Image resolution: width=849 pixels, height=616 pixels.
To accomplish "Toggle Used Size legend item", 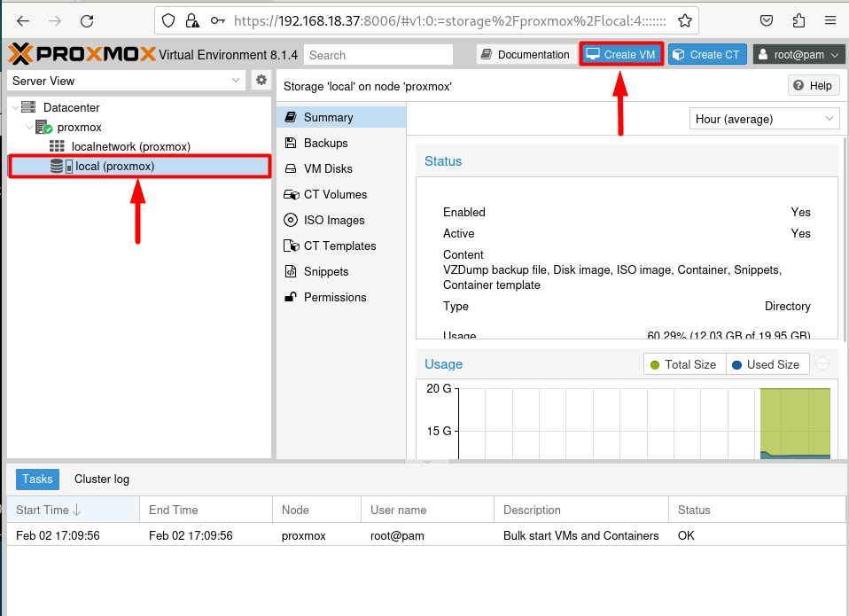I will pos(767,364).
